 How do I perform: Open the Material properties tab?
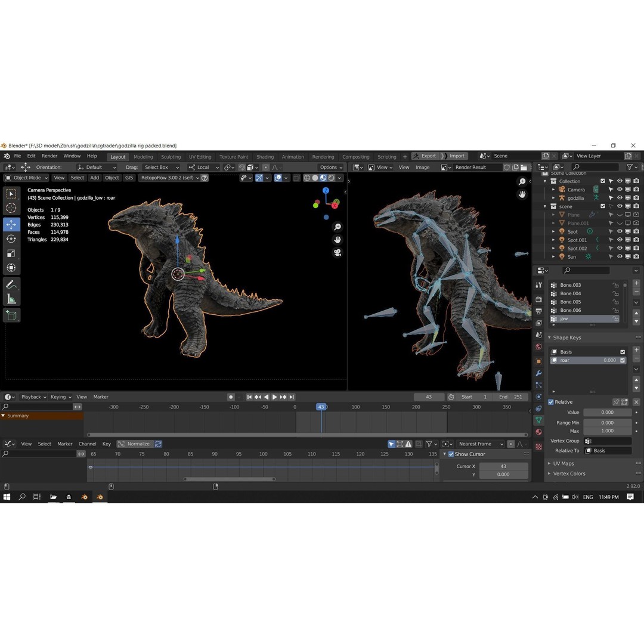[538, 432]
